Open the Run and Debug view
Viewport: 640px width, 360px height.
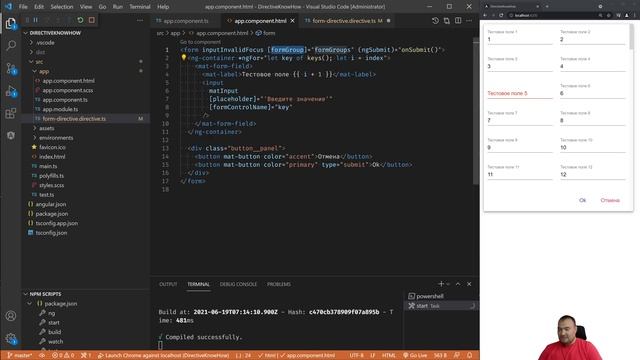click(11, 91)
